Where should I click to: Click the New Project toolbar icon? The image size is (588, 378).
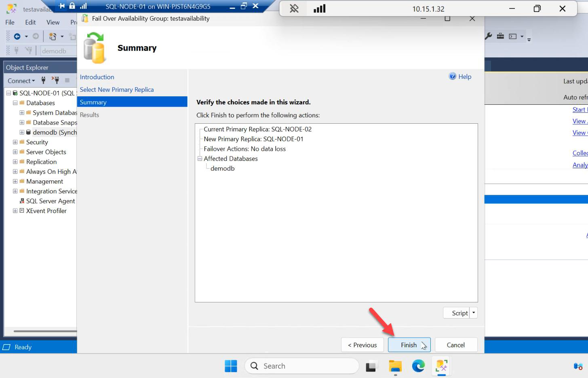pyautogui.click(x=53, y=36)
